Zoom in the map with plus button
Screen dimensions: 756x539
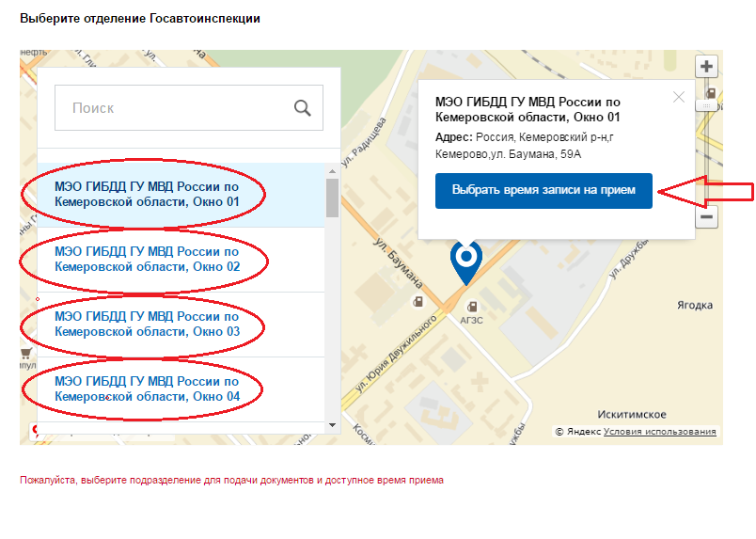(x=706, y=67)
